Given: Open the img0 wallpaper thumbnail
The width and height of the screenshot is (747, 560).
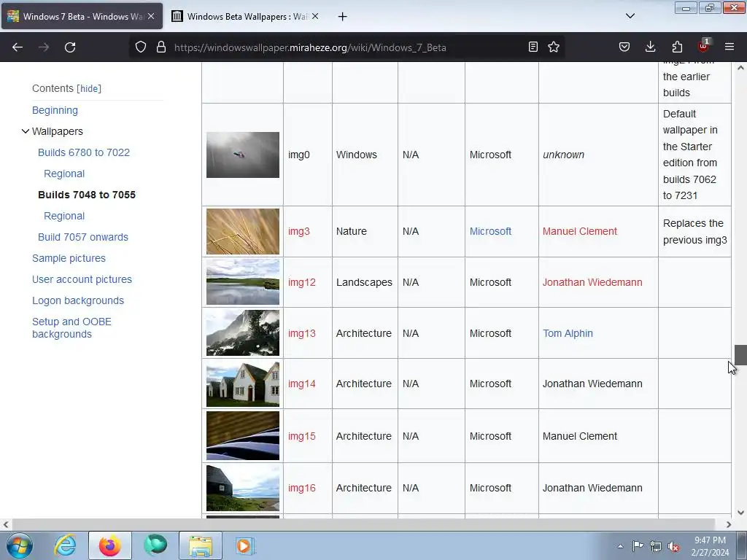Looking at the screenshot, I should (243, 155).
